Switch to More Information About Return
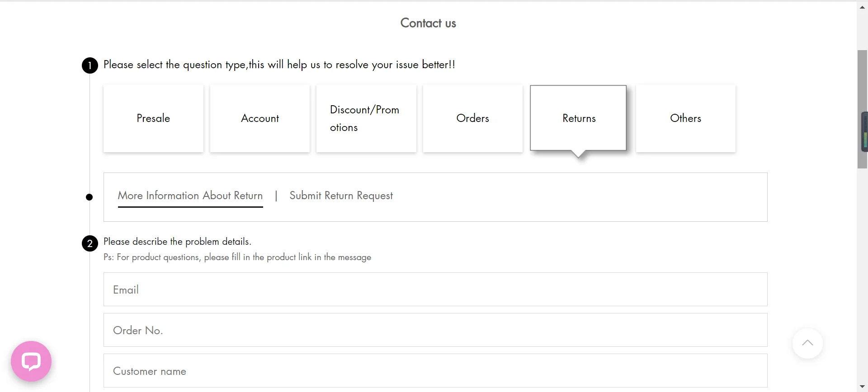Image resolution: width=868 pixels, height=392 pixels. (190, 196)
